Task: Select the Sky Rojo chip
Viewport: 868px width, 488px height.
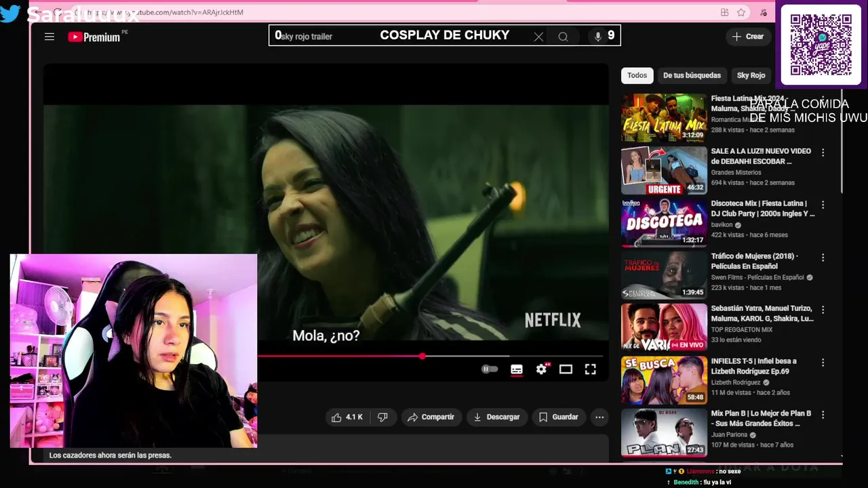Action: [x=751, y=75]
